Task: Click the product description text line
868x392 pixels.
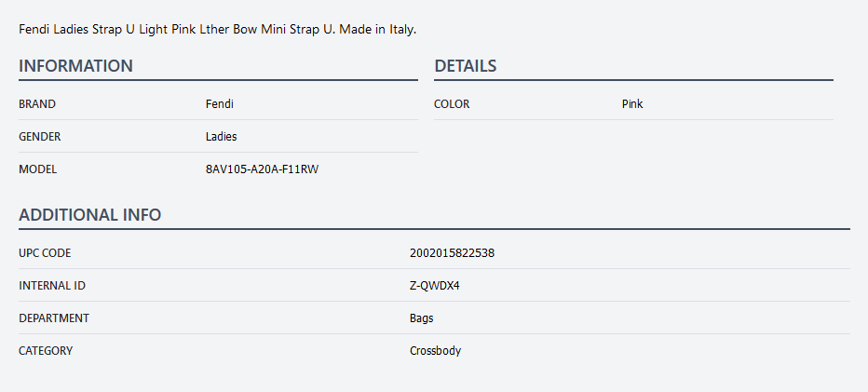Action: coord(217,29)
